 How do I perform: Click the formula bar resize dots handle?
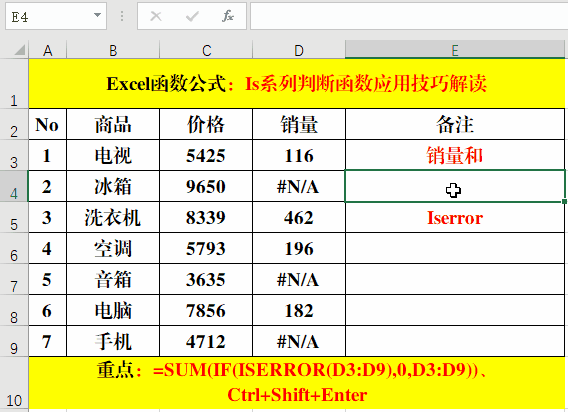pos(122,16)
